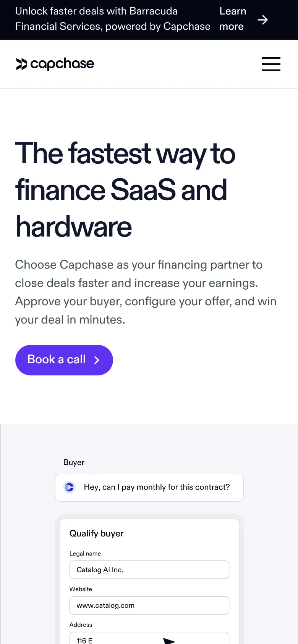
Task: Click the Book a call button
Action: tap(64, 360)
